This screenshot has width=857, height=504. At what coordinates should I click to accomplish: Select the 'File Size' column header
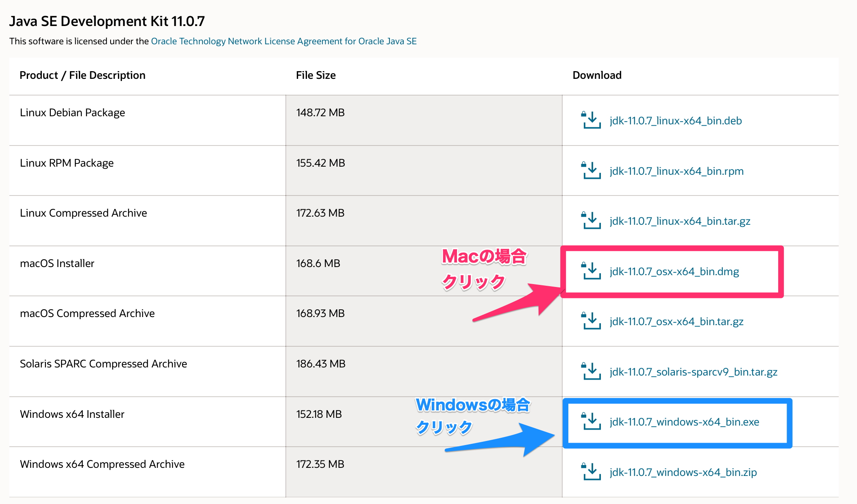(316, 75)
